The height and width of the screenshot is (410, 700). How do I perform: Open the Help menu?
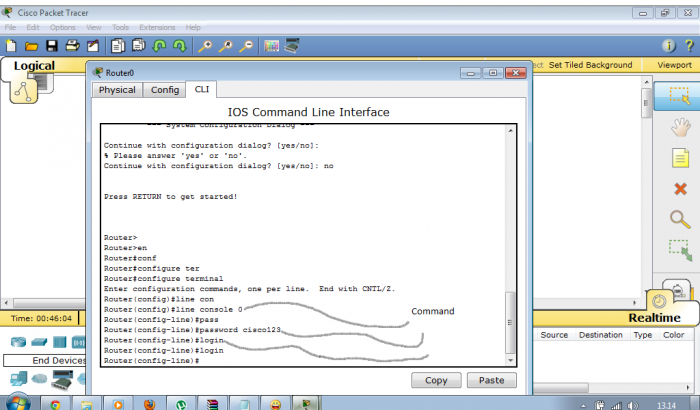[x=193, y=27]
